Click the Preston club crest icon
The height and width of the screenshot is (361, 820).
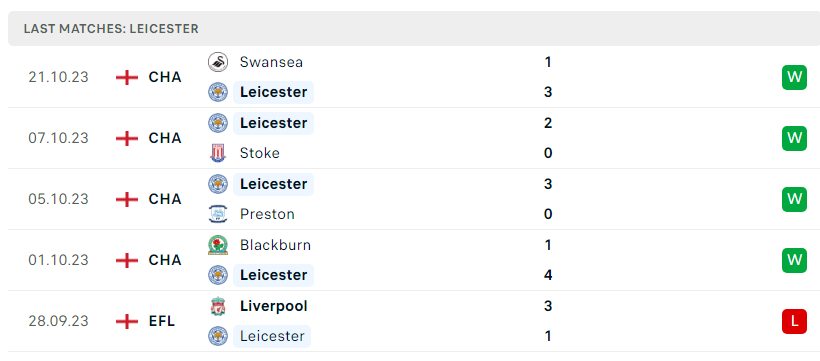tap(218, 214)
